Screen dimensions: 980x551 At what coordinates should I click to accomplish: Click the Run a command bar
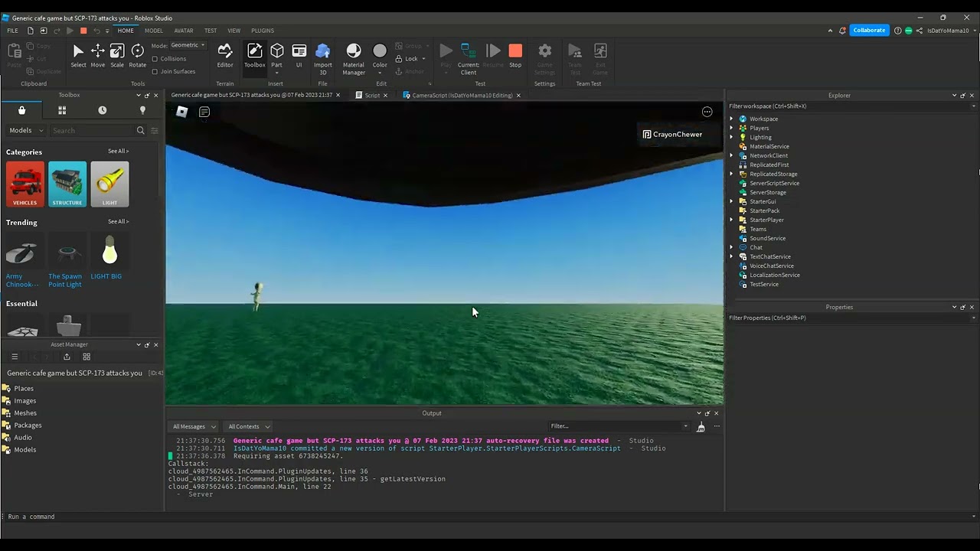coord(490,517)
